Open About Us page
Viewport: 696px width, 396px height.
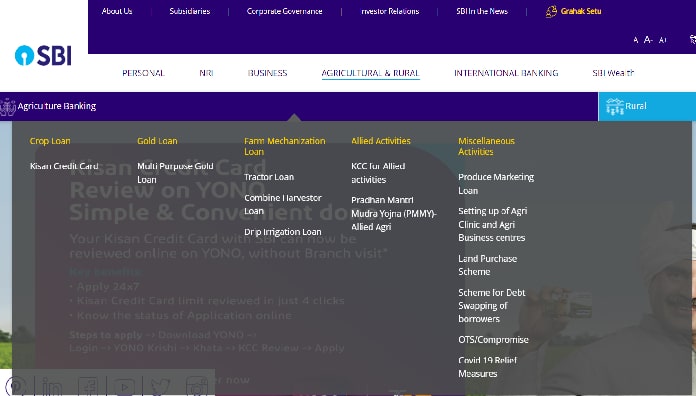(117, 11)
